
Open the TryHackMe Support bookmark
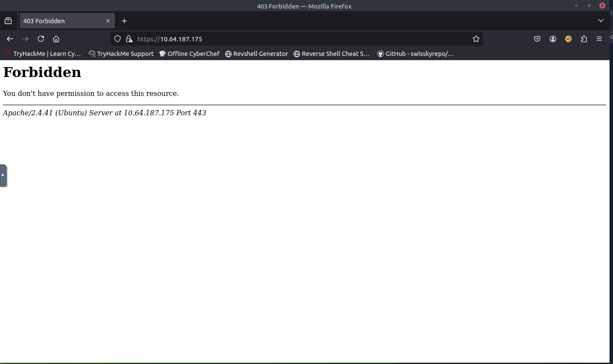tap(121, 54)
